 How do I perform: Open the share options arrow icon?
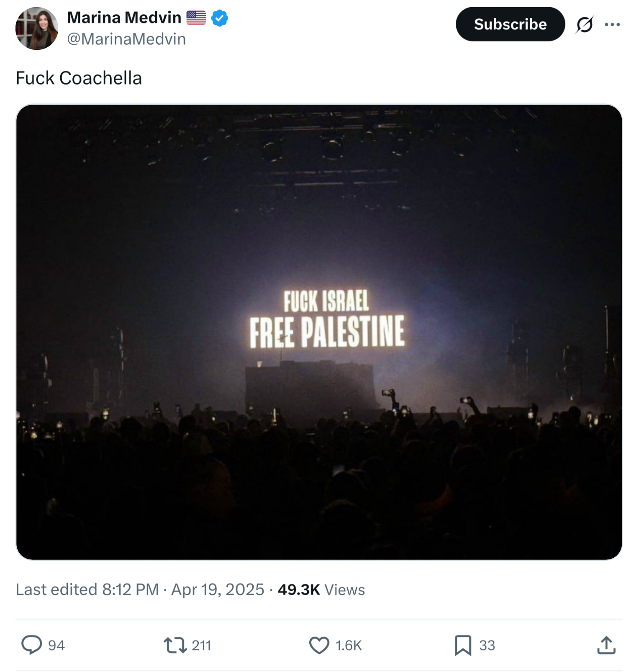[606, 645]
